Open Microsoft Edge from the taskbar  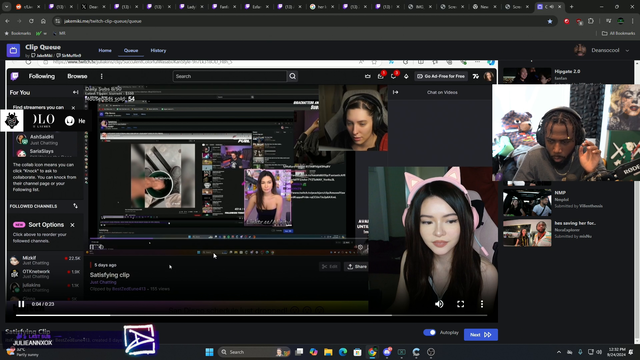[x=343, y=352]
